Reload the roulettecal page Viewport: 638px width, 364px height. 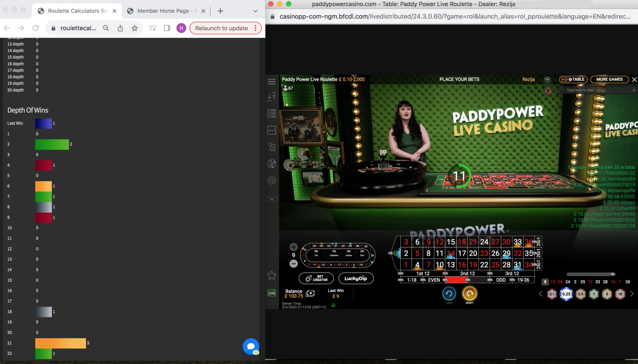coord(35,28)
